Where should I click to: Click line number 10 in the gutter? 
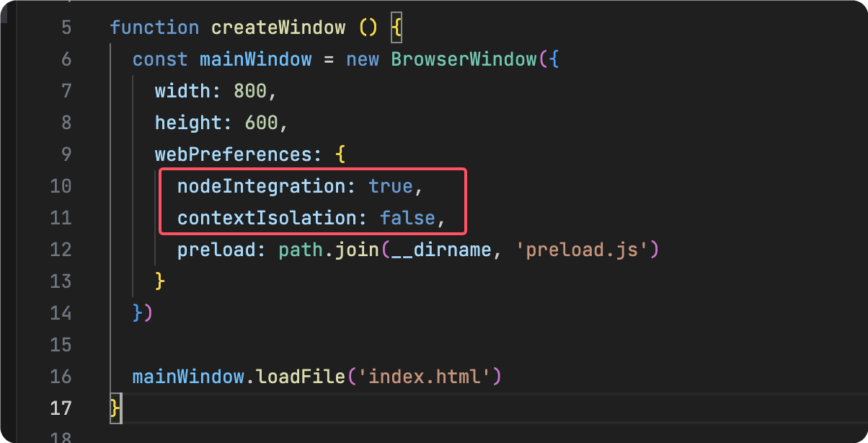tap(61, 186)
